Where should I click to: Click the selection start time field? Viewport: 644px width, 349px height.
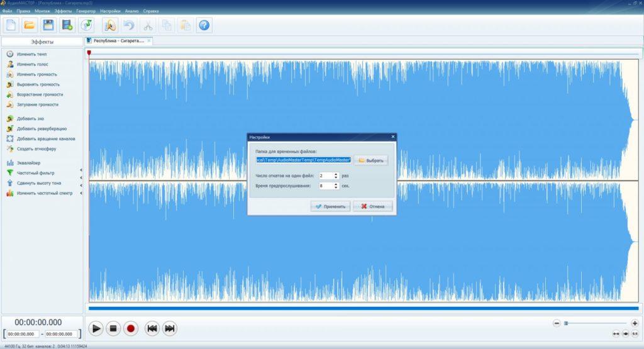coord(23,334)
